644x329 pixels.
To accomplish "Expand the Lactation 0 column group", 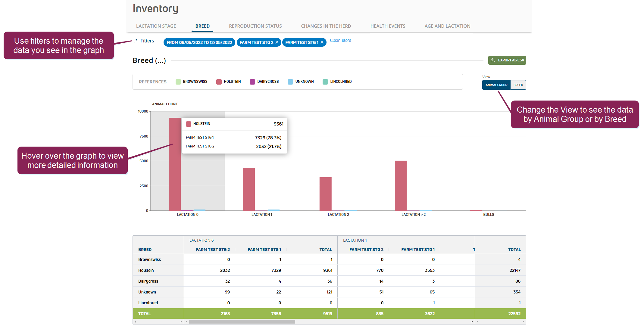I will (x=202, y=241).
